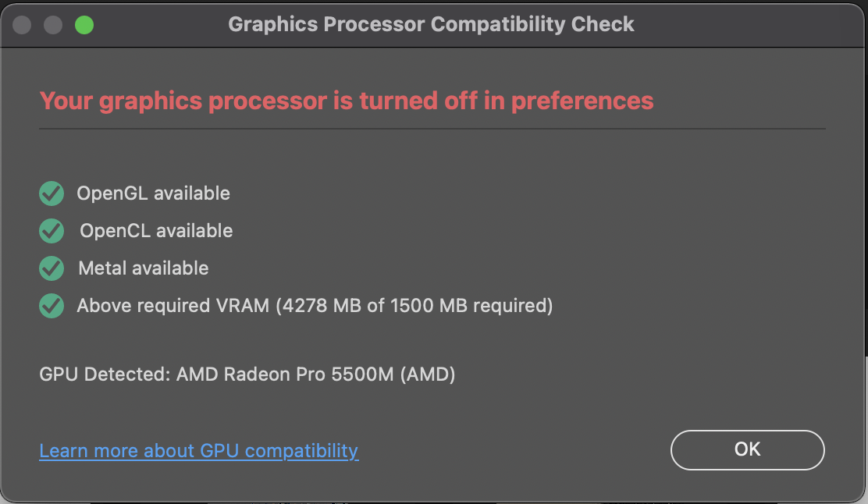The image size is (868, 504).
Task: Select the OpenGL available text
Action: pyautogui.click(x=153, y=193)
